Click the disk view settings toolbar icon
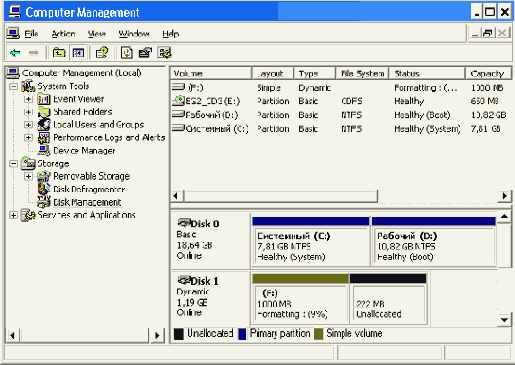The image size is (515, 365). (164, 53)
